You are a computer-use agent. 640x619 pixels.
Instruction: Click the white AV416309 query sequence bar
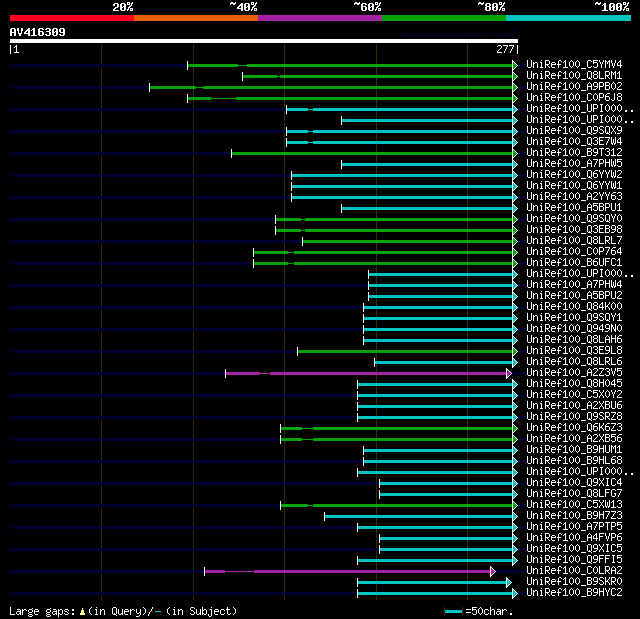[x=264, y=41]
